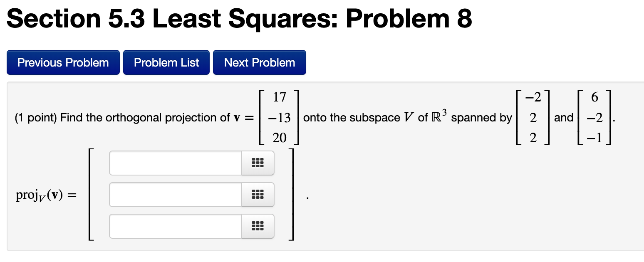644x262 pixels.
Task: Open the equation editor for the second answer field
Action: (258, 195)
